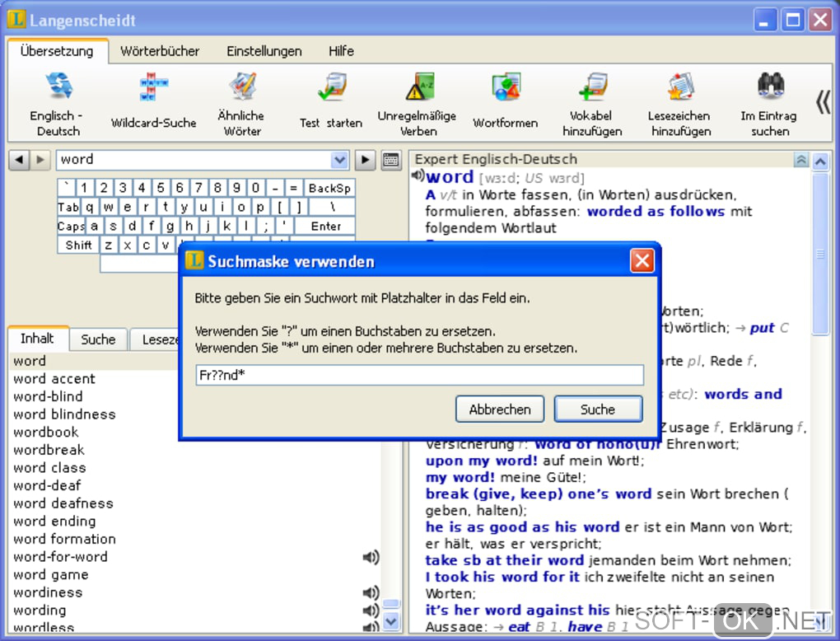Screen dimensions: 840x641
Task: Switch to Inhalt tab
Action: (37, 338)
